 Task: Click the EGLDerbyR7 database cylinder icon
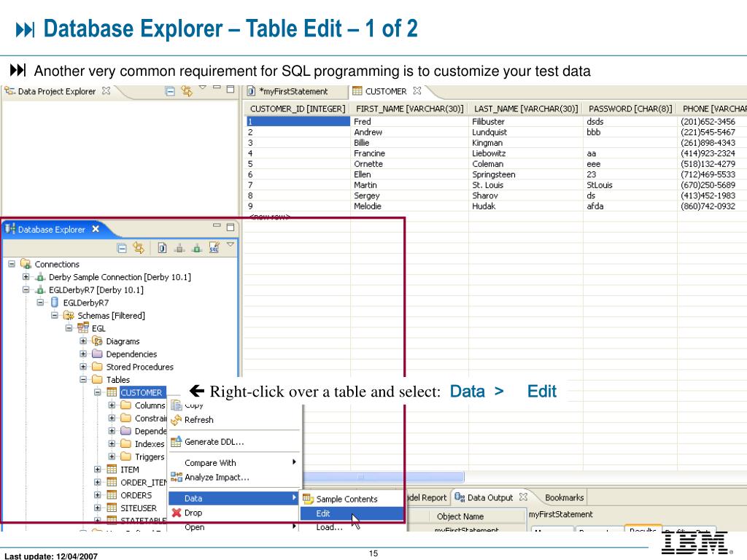click(x=55, y=303)
